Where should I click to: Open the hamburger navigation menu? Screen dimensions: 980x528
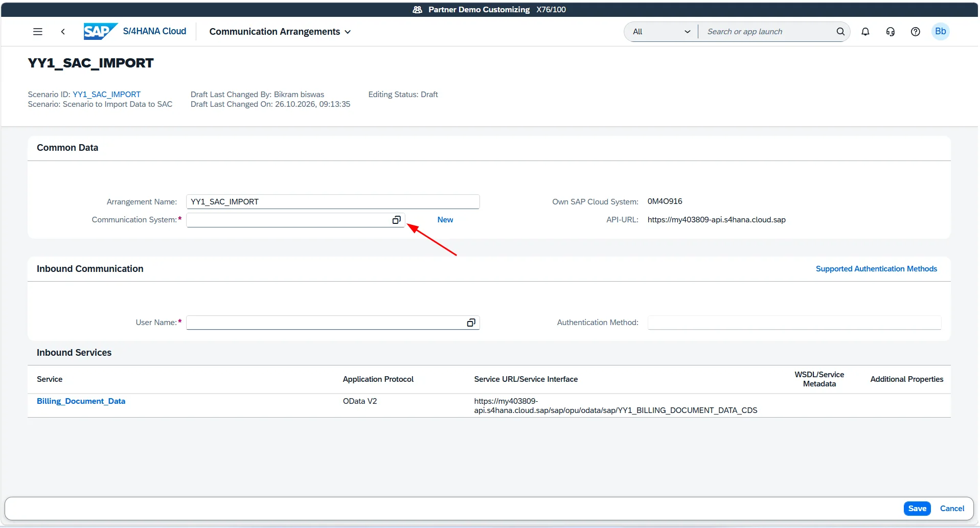coord(38,32)
